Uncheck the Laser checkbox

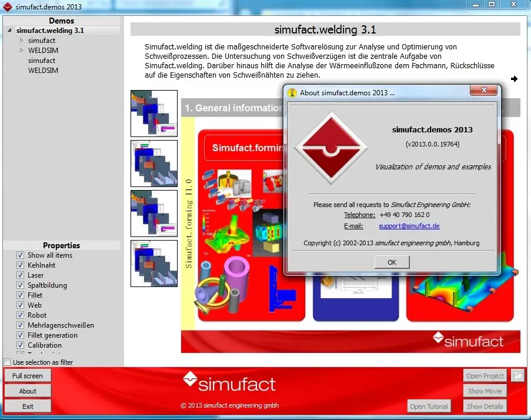click(x=21, y=275)
